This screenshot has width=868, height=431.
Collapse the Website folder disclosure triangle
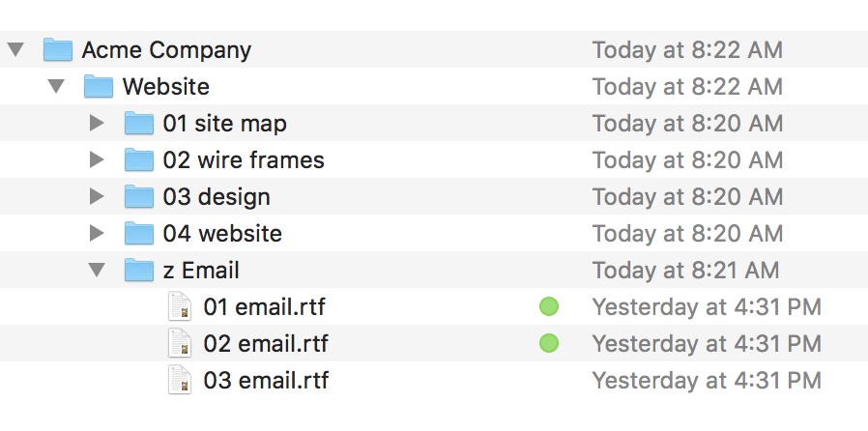(x=56, y=87)
